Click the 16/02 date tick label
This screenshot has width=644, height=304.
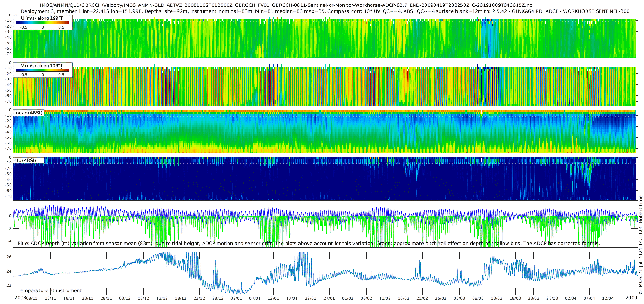[x=403, y=298]
